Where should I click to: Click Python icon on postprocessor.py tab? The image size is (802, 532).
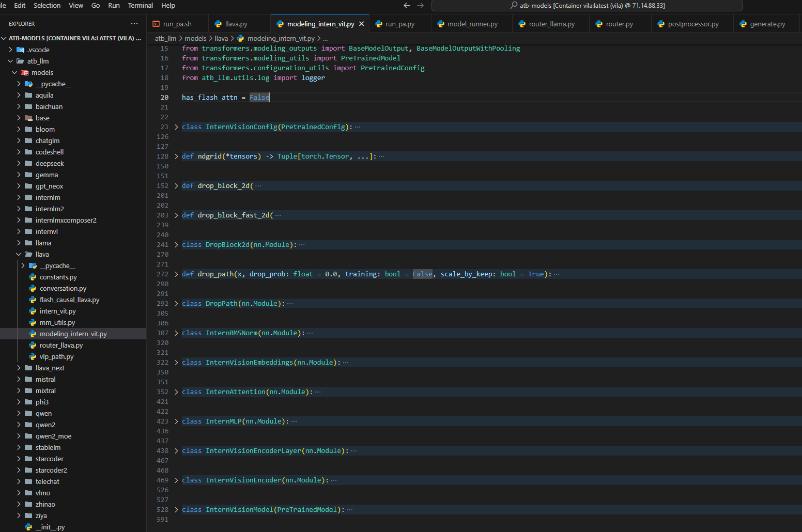pos(661,24)
